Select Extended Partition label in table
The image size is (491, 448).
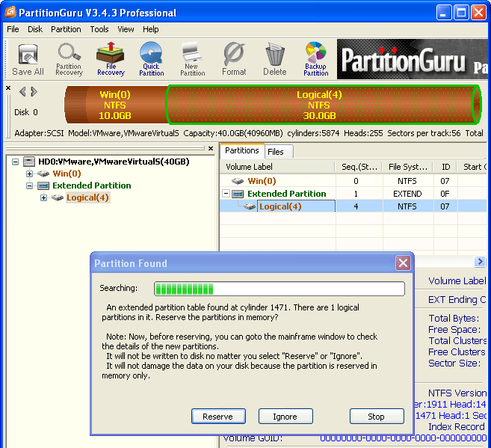pos(286,194)
